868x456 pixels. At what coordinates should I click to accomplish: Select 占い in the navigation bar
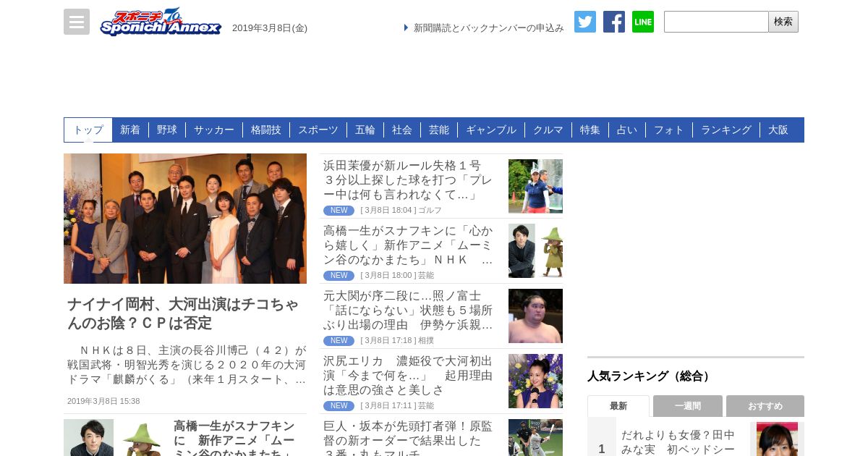tap(627, 130)
